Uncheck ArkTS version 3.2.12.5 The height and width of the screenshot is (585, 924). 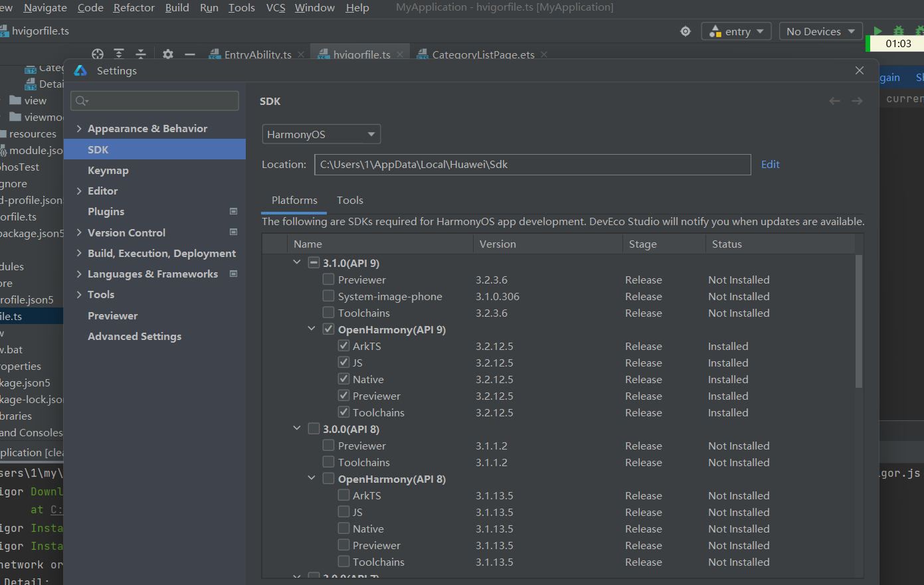click(343, 346)
